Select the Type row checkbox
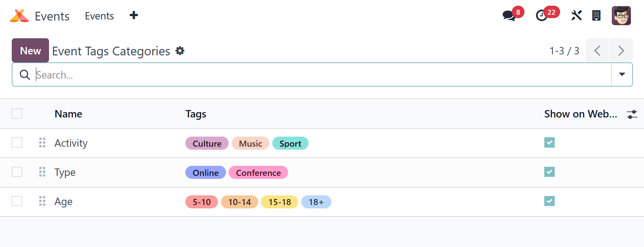Viewport: 644px width, 247px height. (x=17, y=172)
